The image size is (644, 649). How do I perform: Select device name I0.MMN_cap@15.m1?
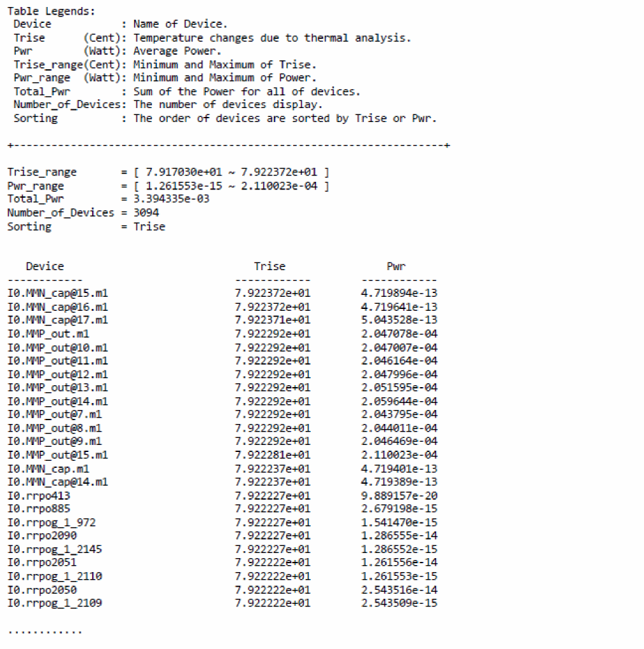tap(57, 294)
